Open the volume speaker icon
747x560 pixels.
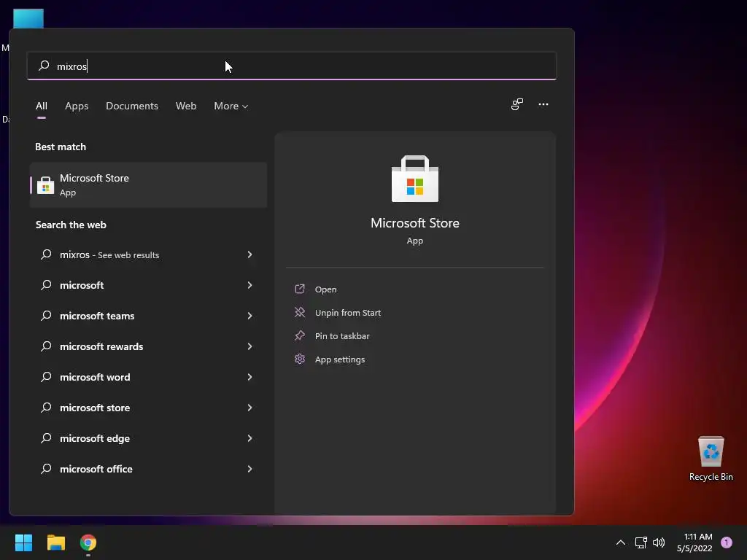(x=659, y=542)
